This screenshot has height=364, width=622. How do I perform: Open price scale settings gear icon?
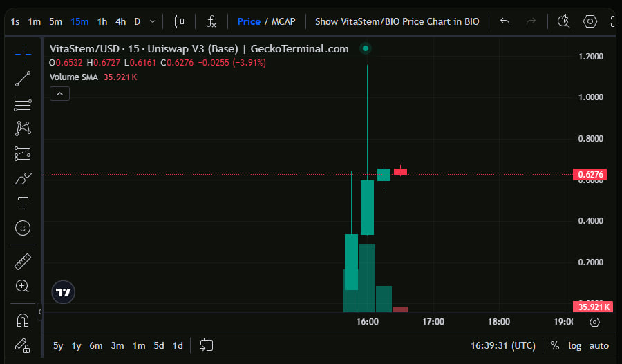[x=594, y=322]
